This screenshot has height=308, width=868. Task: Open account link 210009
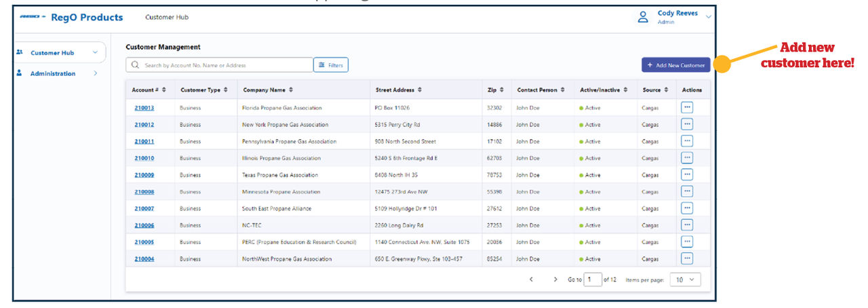144,175
